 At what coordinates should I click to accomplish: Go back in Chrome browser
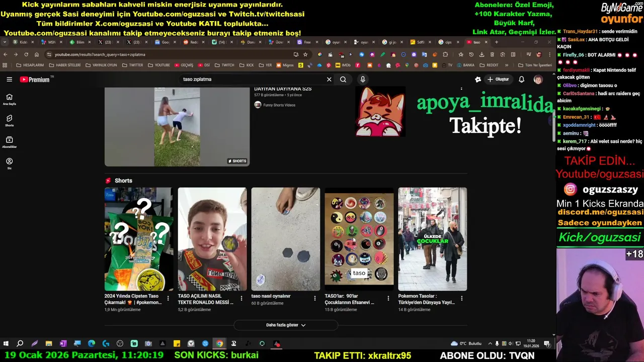click(6, 54)
